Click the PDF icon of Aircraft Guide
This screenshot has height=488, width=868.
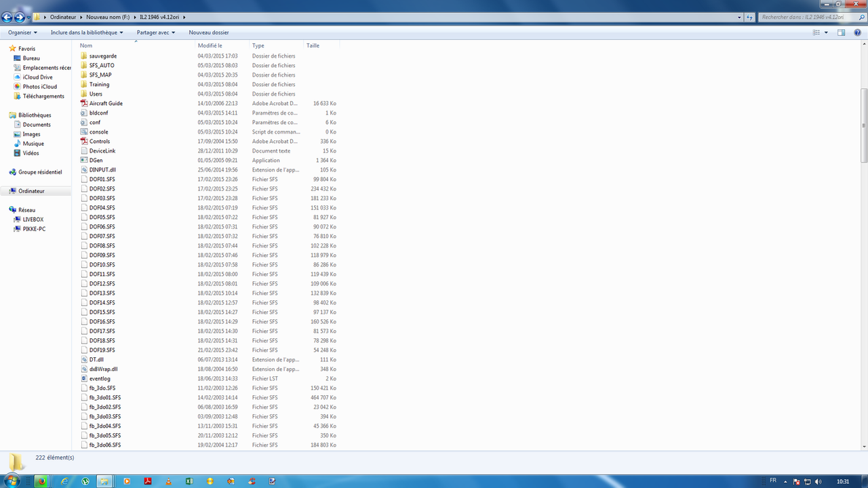pyautogui.click(x=84, y=104)
